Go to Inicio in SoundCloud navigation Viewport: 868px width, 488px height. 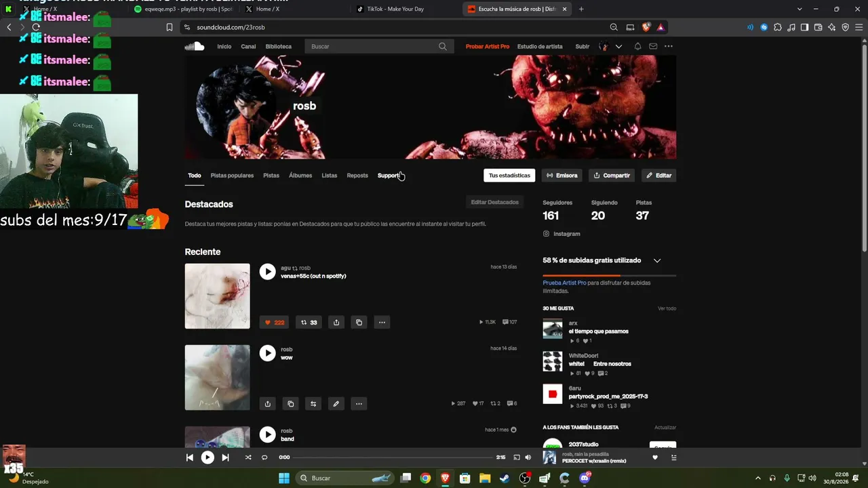coord(224,46)
